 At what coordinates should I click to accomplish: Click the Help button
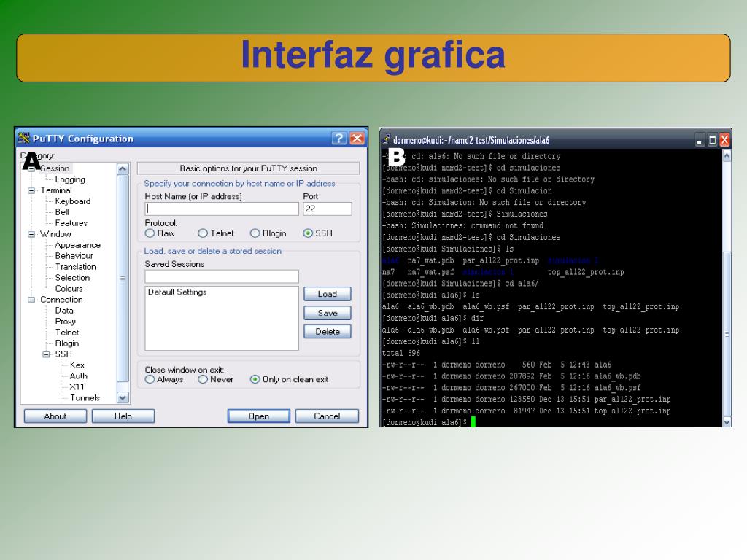click(x=123, y=416)
